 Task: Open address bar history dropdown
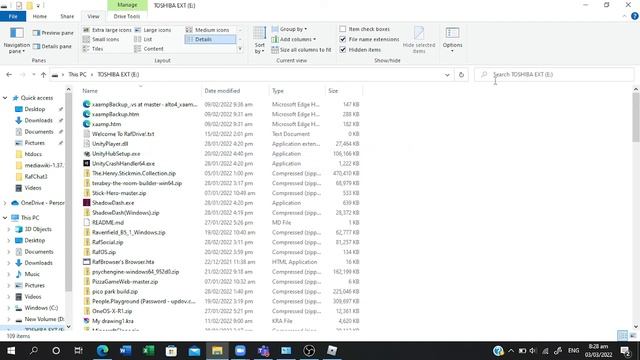click(x=447, y=75)
